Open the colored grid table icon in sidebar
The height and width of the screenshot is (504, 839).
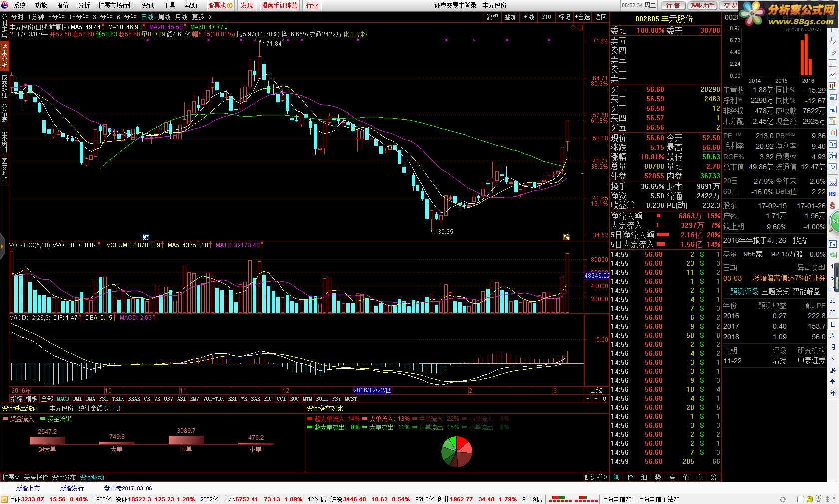(832, 63)
